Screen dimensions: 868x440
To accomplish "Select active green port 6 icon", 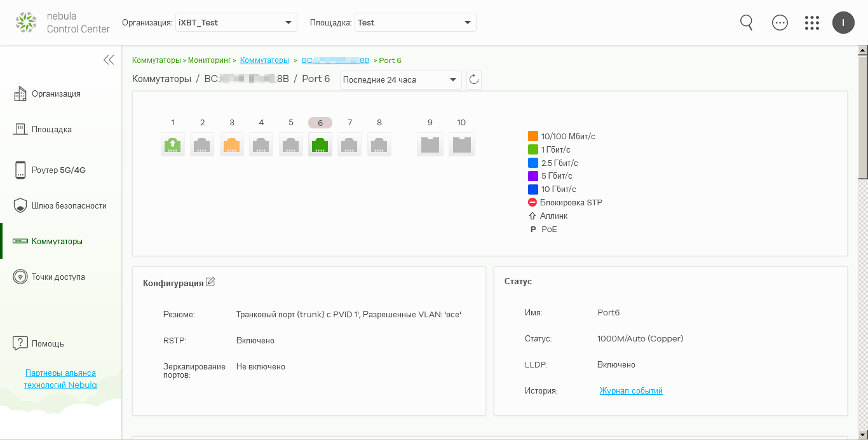I will point(320,144).
